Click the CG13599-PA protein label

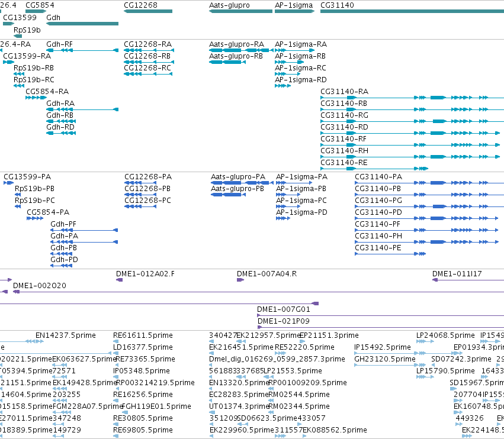27,177
